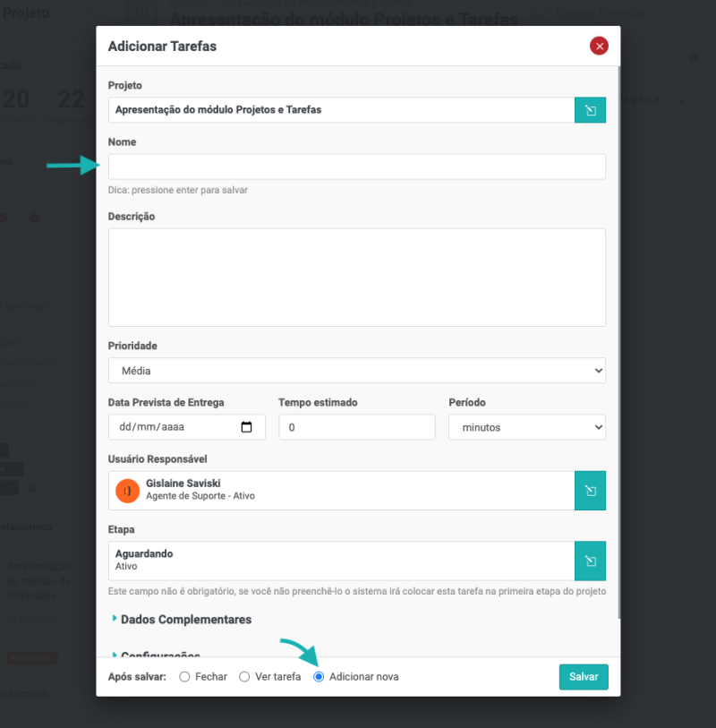
Task: Click the Tempo estimado number field
Action: click(356, 427)
